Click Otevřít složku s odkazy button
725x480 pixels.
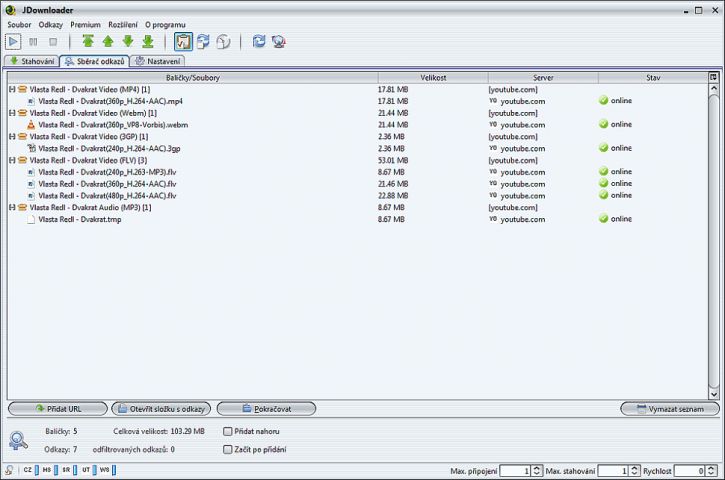(x=161, y=409)
